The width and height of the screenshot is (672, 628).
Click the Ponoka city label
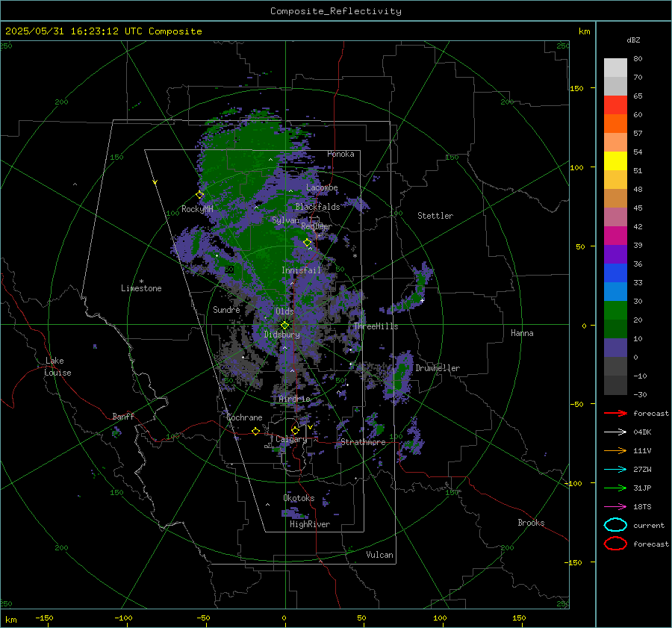[x=340, y=154]
